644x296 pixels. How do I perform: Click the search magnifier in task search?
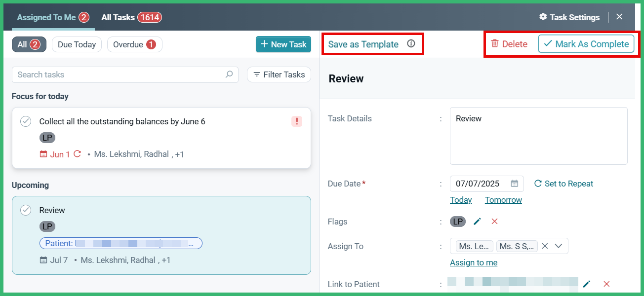(229, 74)
